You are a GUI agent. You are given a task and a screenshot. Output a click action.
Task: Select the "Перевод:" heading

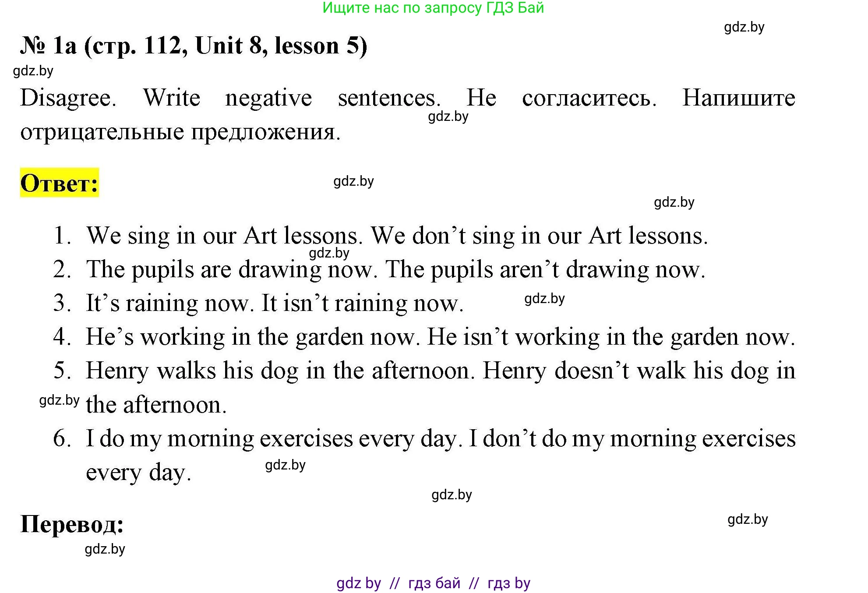click(x=72, y=523)
